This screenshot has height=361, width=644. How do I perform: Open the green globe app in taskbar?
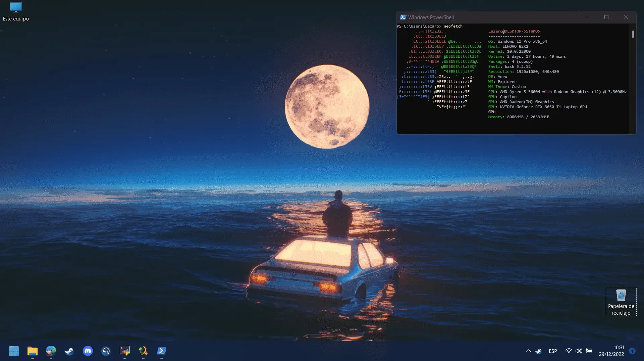click(x=143, y=351)
